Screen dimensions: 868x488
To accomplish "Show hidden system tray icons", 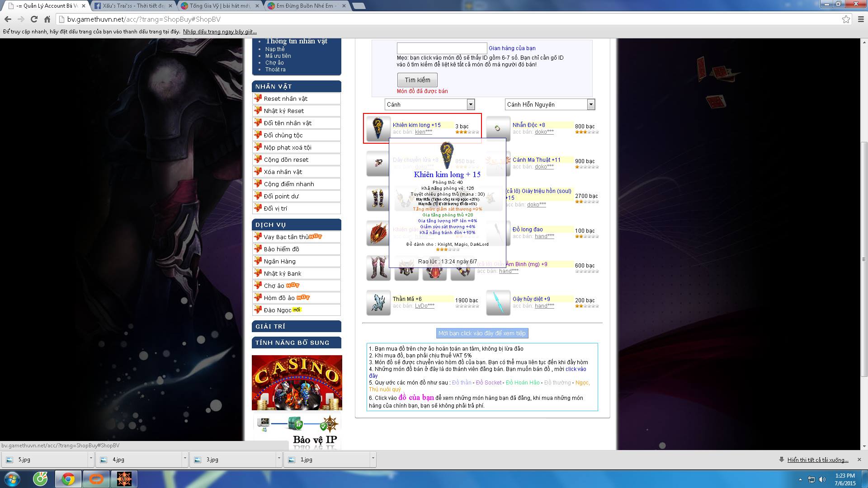I will tap(801, 479).
